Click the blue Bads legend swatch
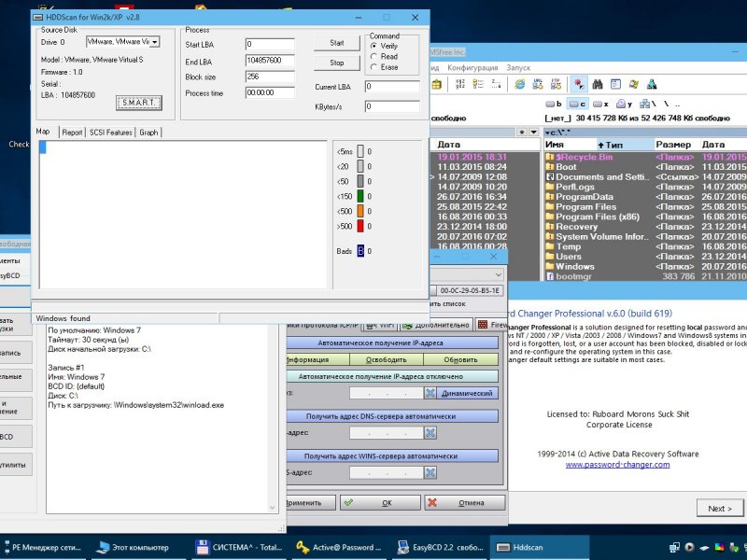This screenshot has height=560, width=747. pyautogui.click(x=360, y=250)
